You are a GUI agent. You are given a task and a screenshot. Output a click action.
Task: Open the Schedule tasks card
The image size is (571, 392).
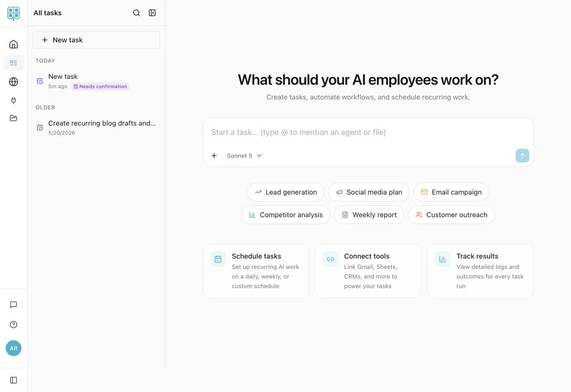click(256, 271)
